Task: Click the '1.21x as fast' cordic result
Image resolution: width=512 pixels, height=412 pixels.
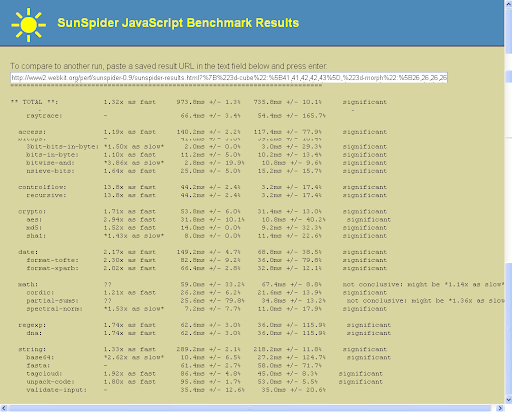Action: tap(129, 292)
